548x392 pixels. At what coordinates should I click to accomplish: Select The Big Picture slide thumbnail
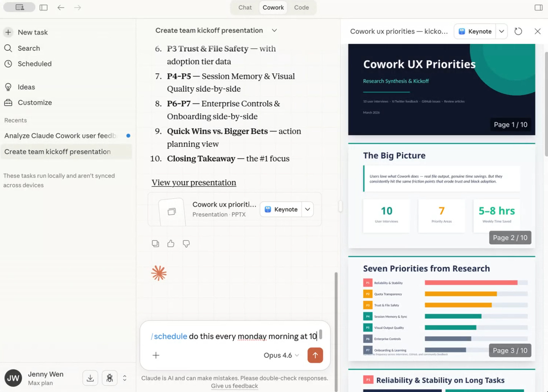click(441, 196)
